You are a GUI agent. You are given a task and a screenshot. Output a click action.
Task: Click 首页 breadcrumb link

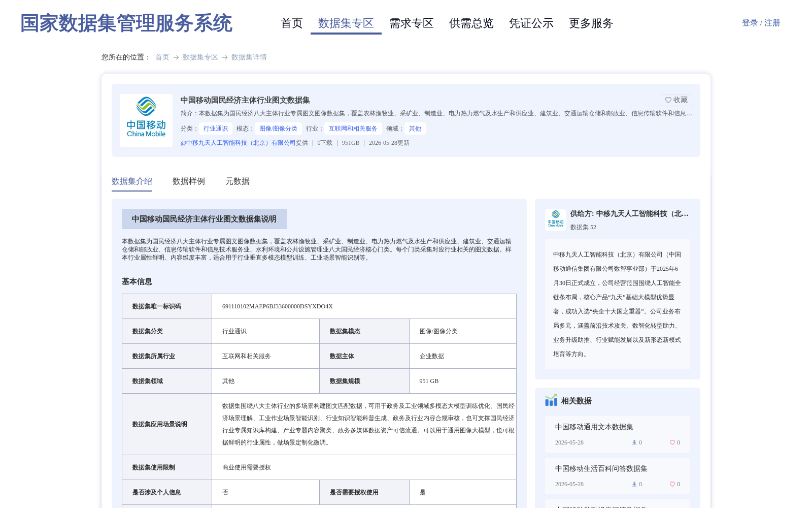coord(162,57)
